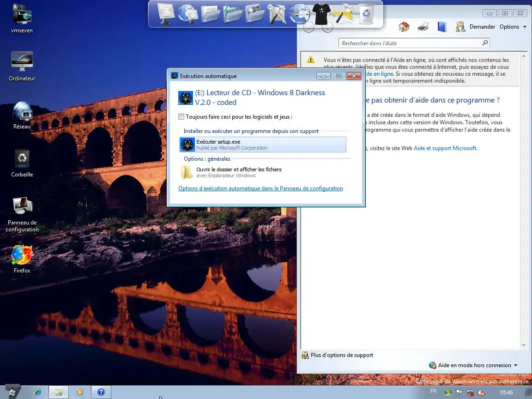The height and width of the screenshot is (399, 532).
Task: Open the music folder icon in the dock
Action: click(232, 13)
